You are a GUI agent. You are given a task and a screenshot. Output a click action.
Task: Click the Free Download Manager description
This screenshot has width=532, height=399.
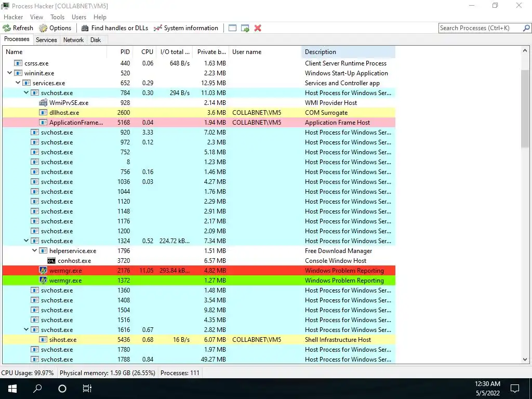click(338, 251)
